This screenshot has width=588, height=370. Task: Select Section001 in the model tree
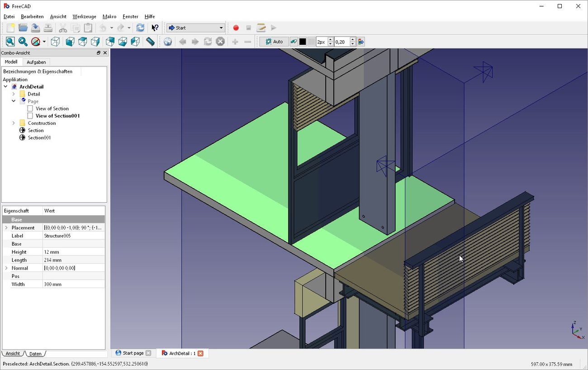(x=39, y=138)
